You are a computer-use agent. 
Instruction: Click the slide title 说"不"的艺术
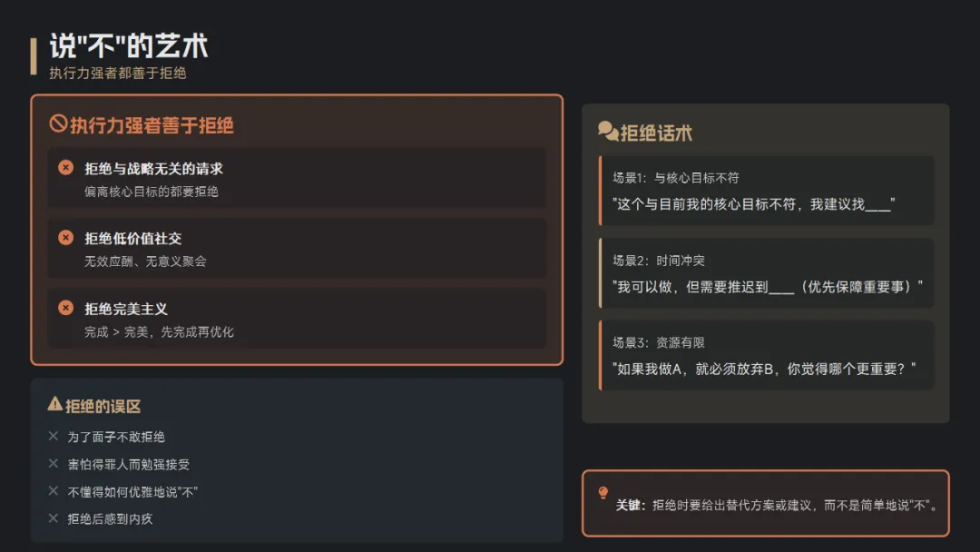pyautogui.click(x=129, y=45)
